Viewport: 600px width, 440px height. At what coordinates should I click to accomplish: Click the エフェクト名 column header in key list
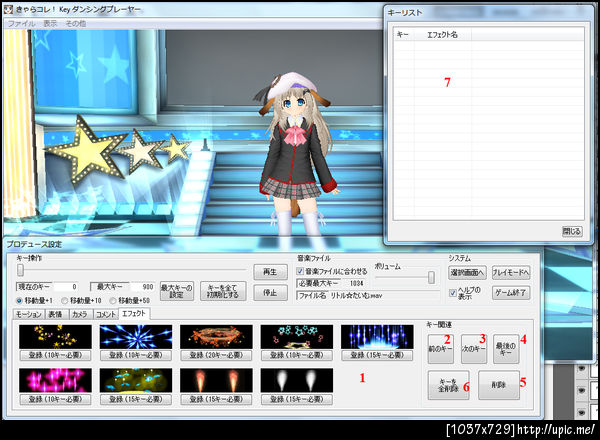(x=443, y=34)
